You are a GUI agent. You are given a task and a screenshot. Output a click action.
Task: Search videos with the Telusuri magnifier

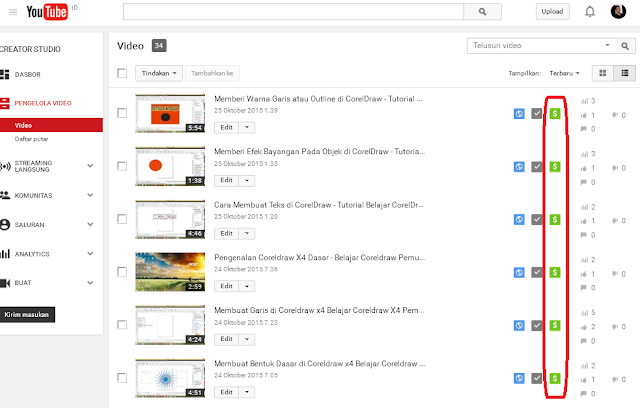coord(625,46)
